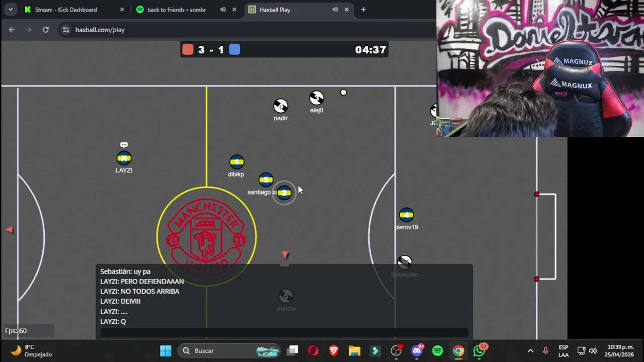
Task: Reload the haxball.com page
Action: click(45, 30)
